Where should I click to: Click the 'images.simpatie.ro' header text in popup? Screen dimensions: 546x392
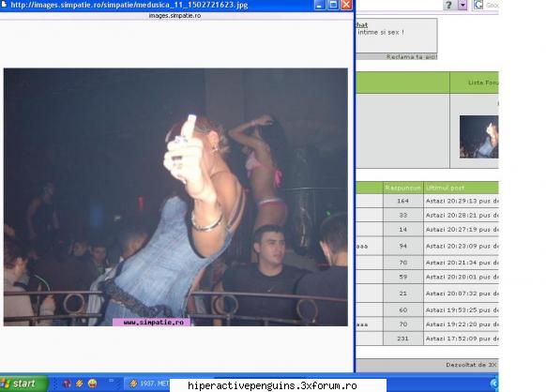174,16
